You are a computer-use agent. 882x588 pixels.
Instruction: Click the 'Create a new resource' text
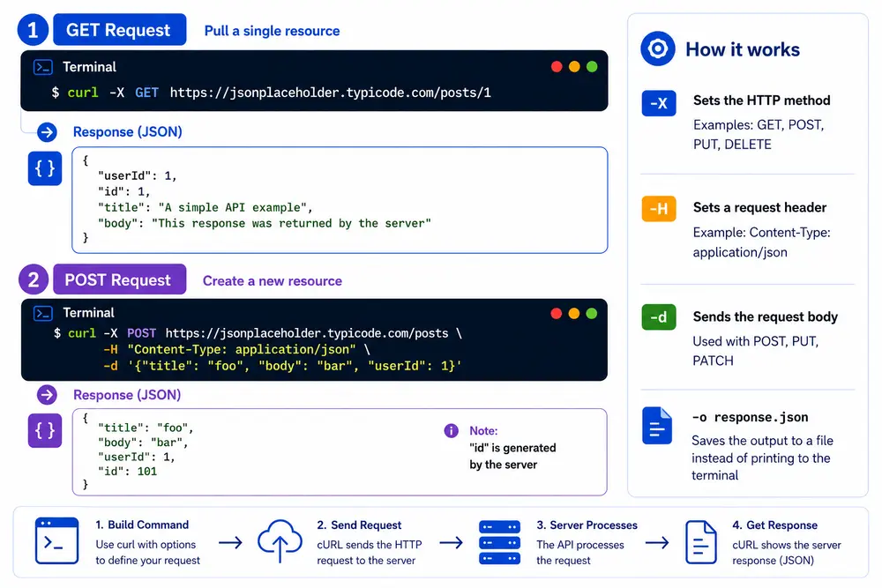coord(273,281)
